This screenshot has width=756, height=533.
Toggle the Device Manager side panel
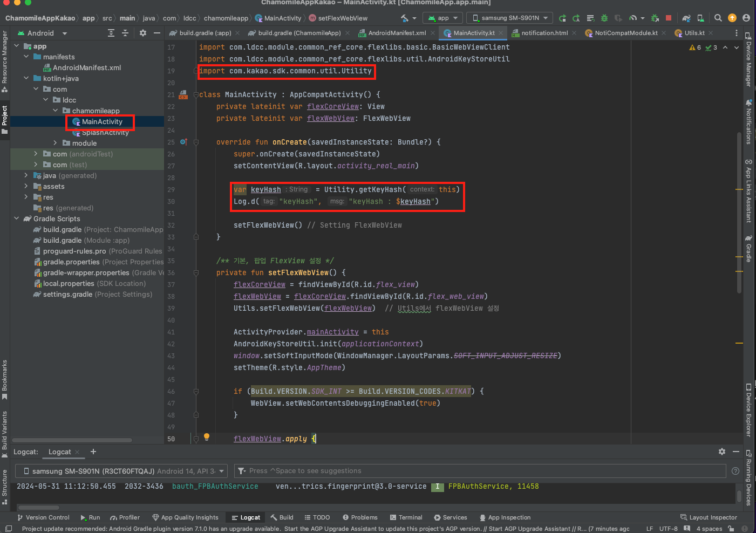[x=748, y=59]
